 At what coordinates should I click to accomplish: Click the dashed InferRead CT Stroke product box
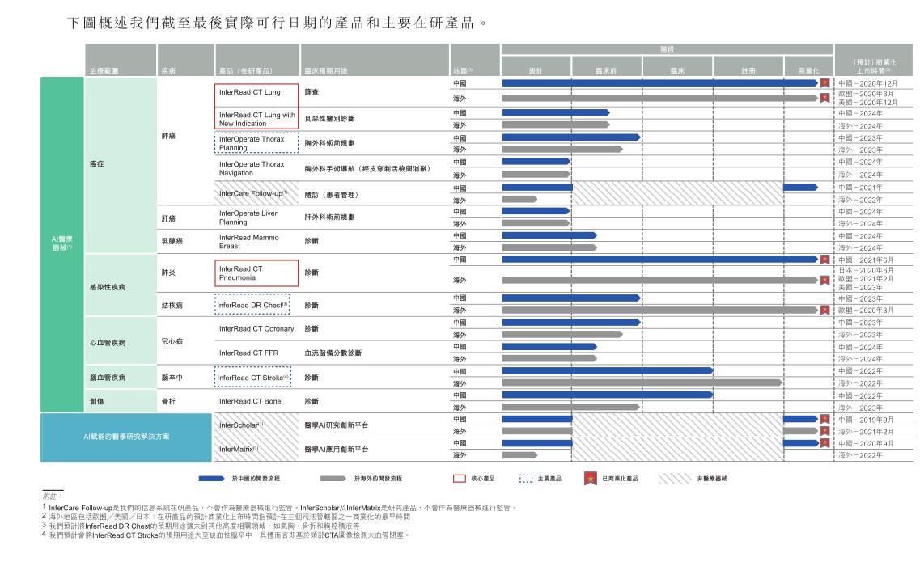pyautogui.click(x=252, y=377)
